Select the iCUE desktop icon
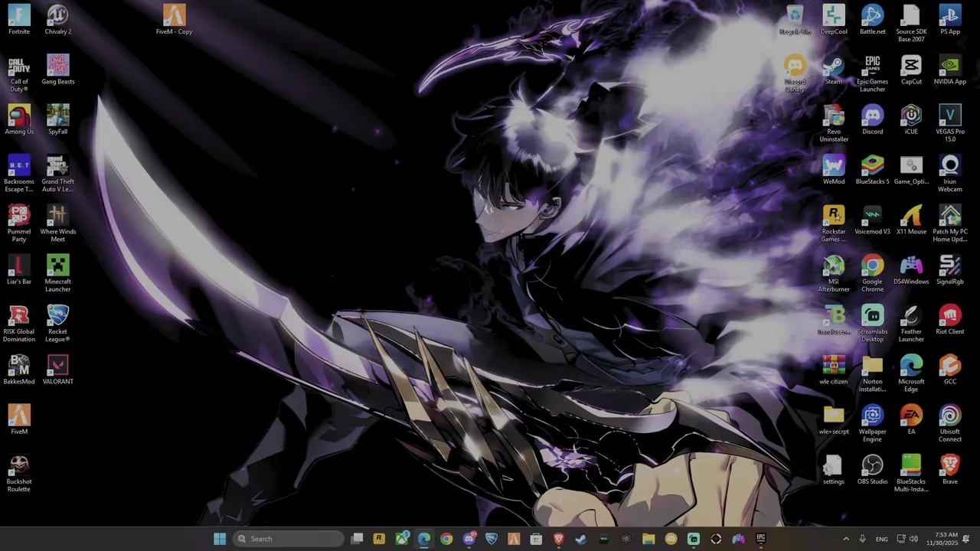 coord(911,119)
